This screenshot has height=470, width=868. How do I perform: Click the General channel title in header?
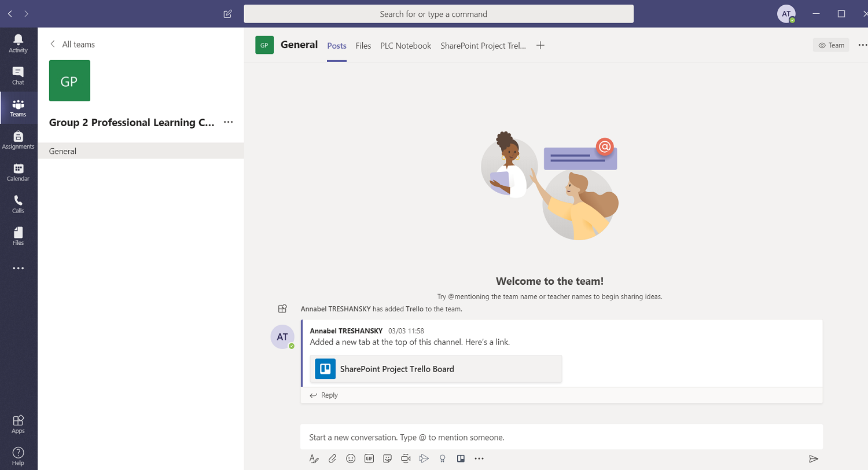299,45
